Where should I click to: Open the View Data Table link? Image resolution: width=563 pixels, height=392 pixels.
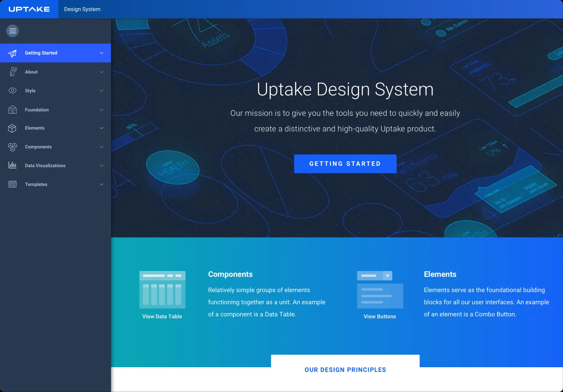coord(162,317)
